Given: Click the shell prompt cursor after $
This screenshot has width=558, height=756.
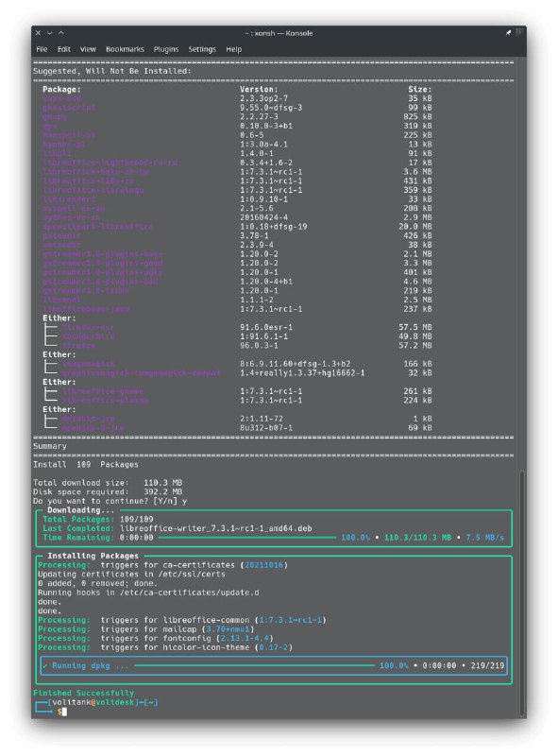Looking at the screenshot, I should [x=64, y=712].
